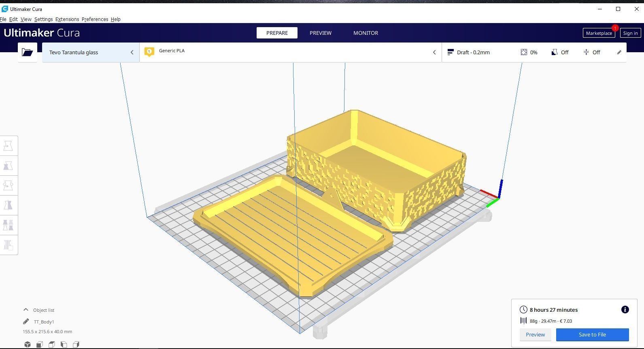Open Draft - 0.2mm print settings panel
644x349 pixels.
(x=534, y=52)
